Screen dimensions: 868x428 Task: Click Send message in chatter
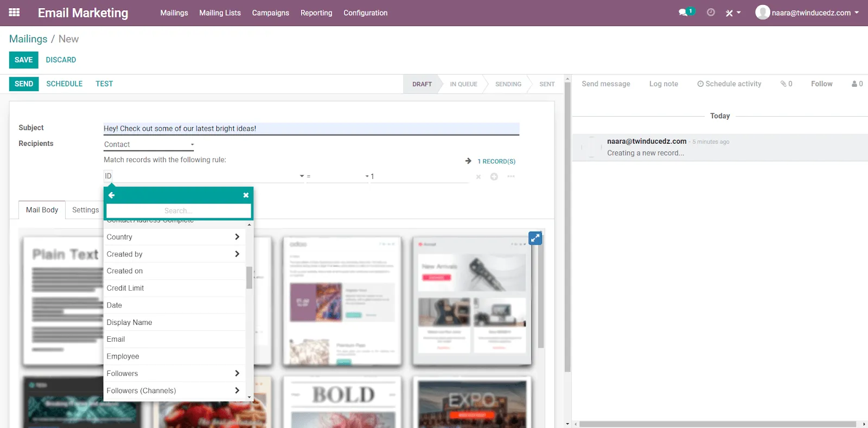pos(606,84)
